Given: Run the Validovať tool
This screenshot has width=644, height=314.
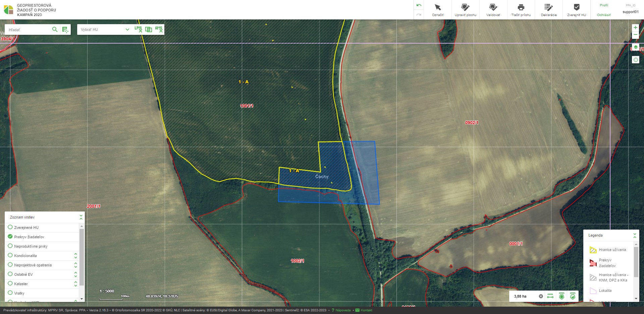Looking at the screenshot, I should pos(493,10).
